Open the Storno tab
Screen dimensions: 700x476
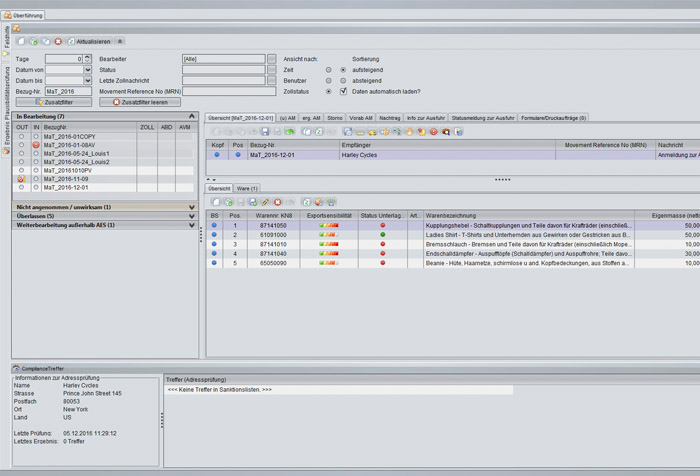pyautogui.click(x=334, y=118)
